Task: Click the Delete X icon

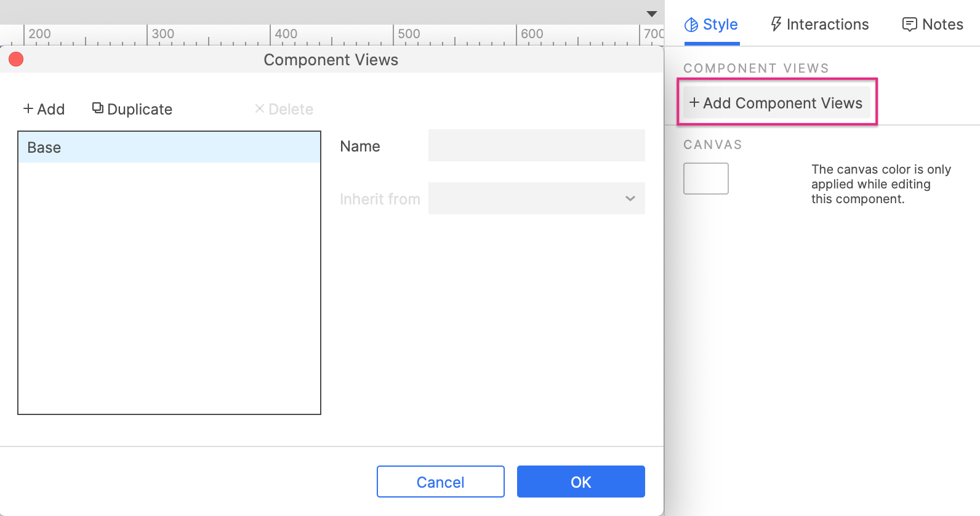Action: pos(260,109)
